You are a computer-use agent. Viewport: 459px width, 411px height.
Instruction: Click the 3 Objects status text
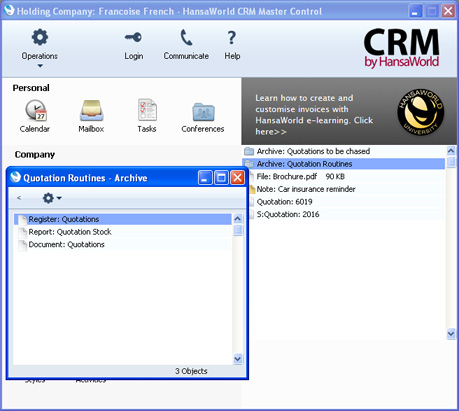tap(191, 371)
